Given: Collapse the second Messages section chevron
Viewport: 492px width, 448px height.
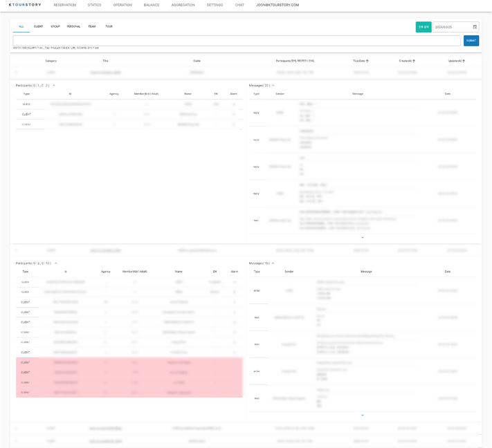Looking at the screenshot, I should point(273,263).
